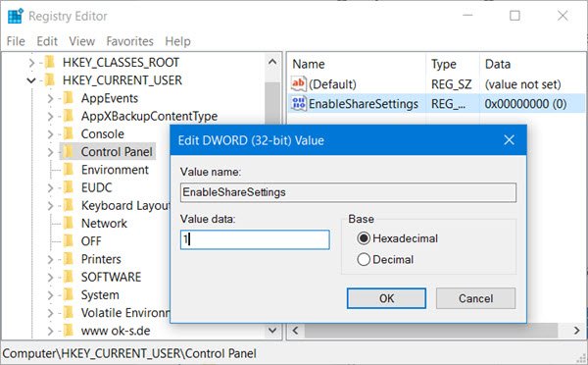Select the Decimal base option

pyautogui.click(x=364, y=259)
